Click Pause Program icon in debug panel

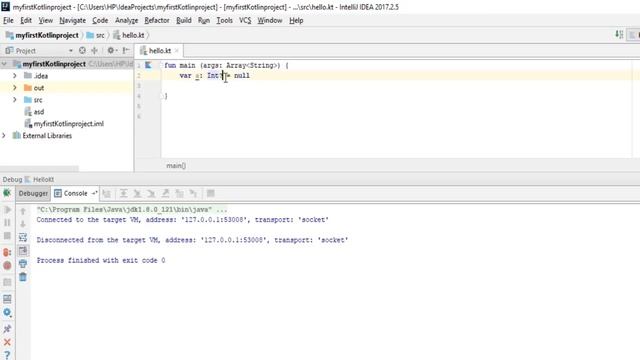[7, 223]
